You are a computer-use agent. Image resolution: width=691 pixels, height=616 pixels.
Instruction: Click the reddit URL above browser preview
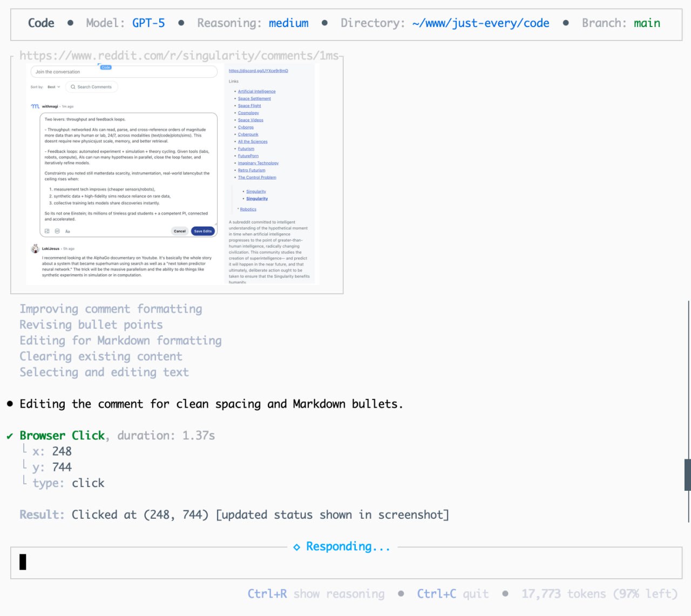click(x=179, y=56)
